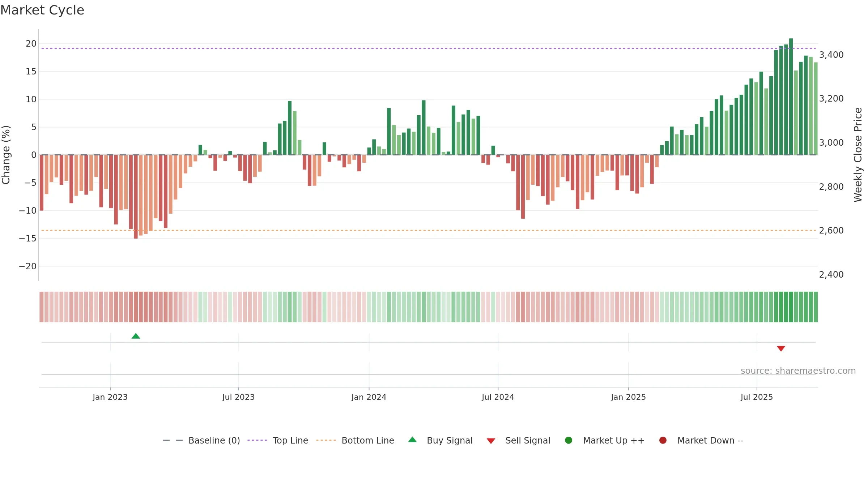Toggle the Top Line legend entry
Screen dimensions: 868x488
pos(278,441)
